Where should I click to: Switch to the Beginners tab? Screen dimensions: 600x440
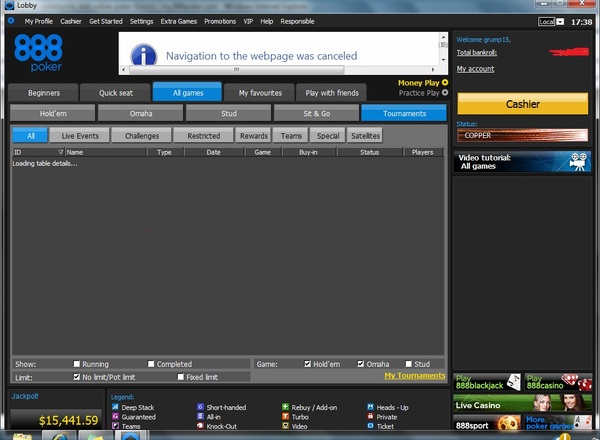coord(44,93)
